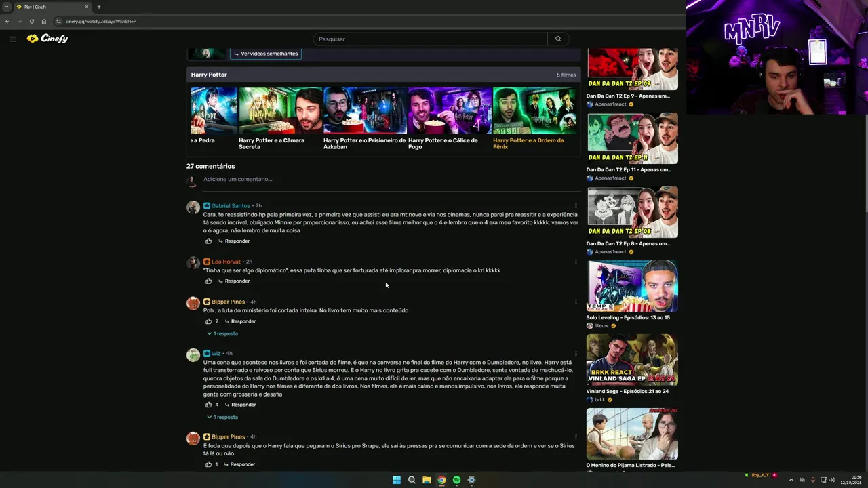Reply to Léo Horvat with Responder
Screen dimensions: 868x488
pos(234,281)
